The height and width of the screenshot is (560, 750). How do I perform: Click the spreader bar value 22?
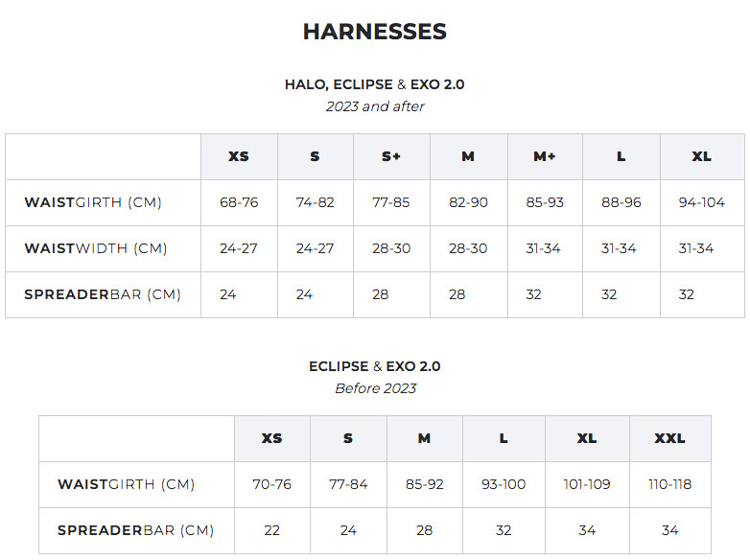coord(271,530)
